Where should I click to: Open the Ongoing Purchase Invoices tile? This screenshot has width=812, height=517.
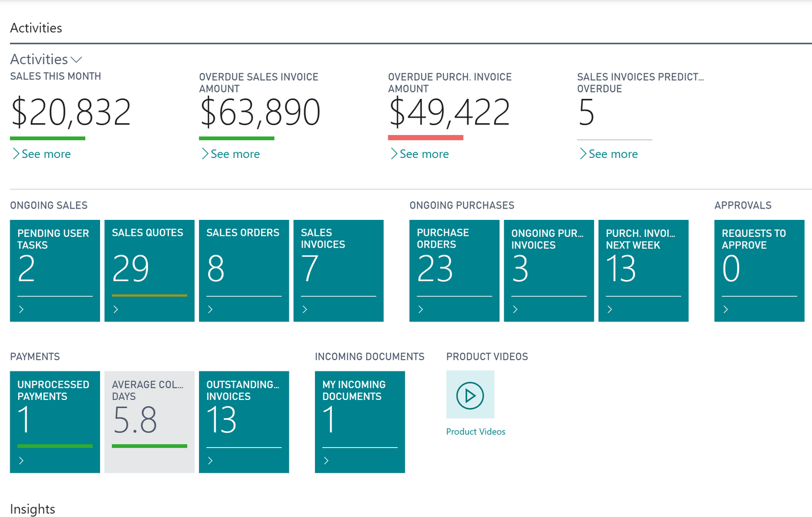pos(549,270)
